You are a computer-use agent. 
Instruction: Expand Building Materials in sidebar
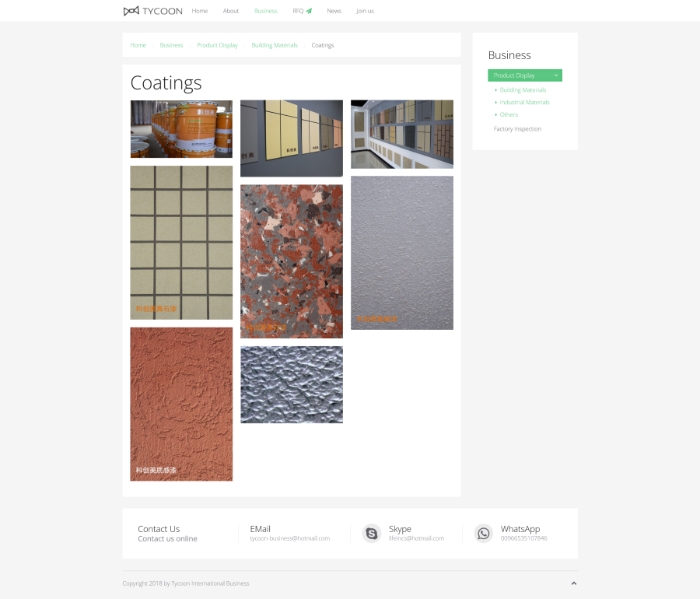523,90
